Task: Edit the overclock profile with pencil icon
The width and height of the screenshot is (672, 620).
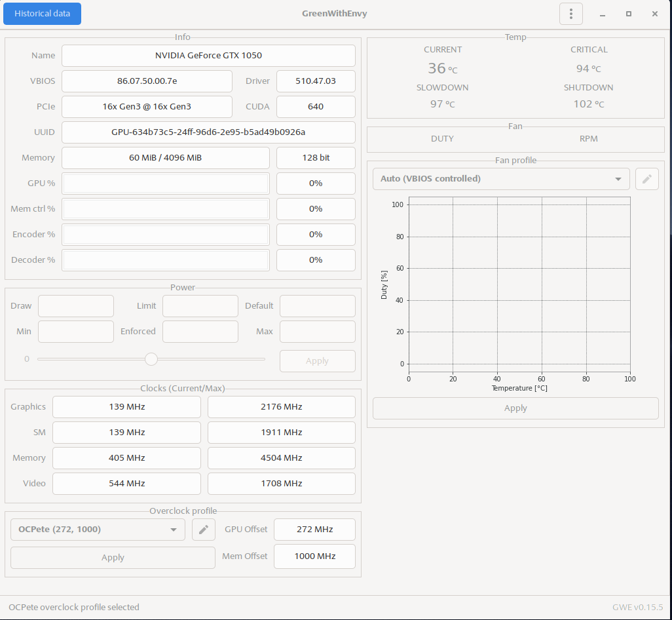Action: tap(204, 530)
